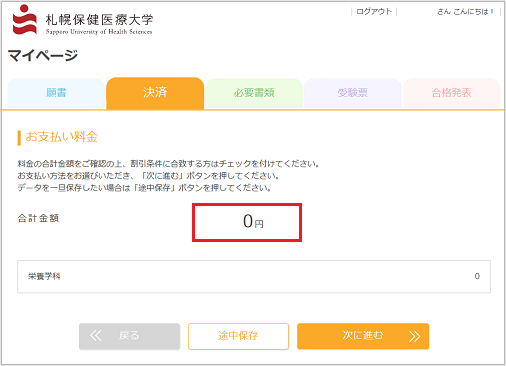The width and height of the screenshot is (506, 366).
Task: Click the 0円 total amount box
Action: pyautogui.click(x=247, y=222)
